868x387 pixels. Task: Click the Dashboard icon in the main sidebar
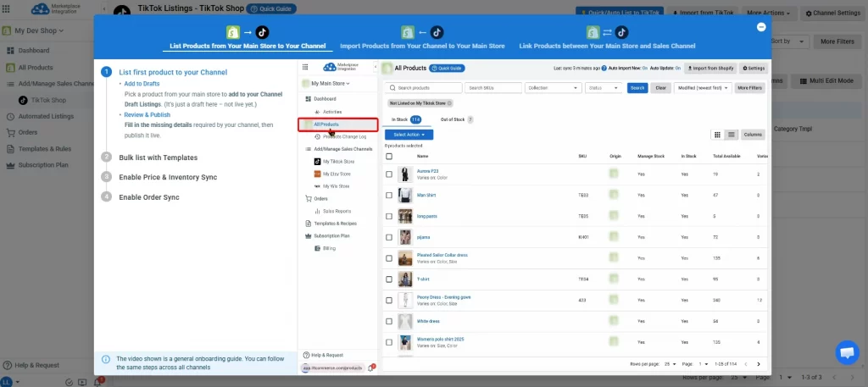[x=10, y=50]
